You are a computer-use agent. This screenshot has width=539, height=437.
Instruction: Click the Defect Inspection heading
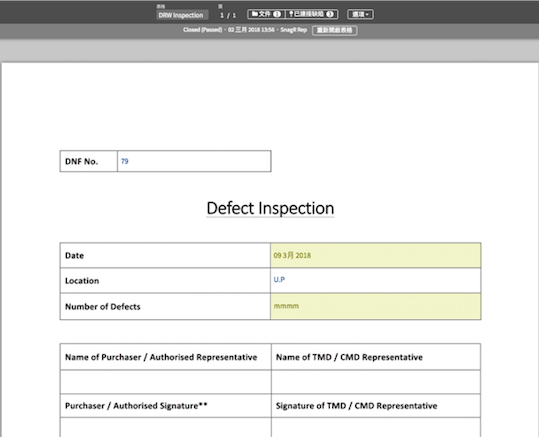point(270,208)
